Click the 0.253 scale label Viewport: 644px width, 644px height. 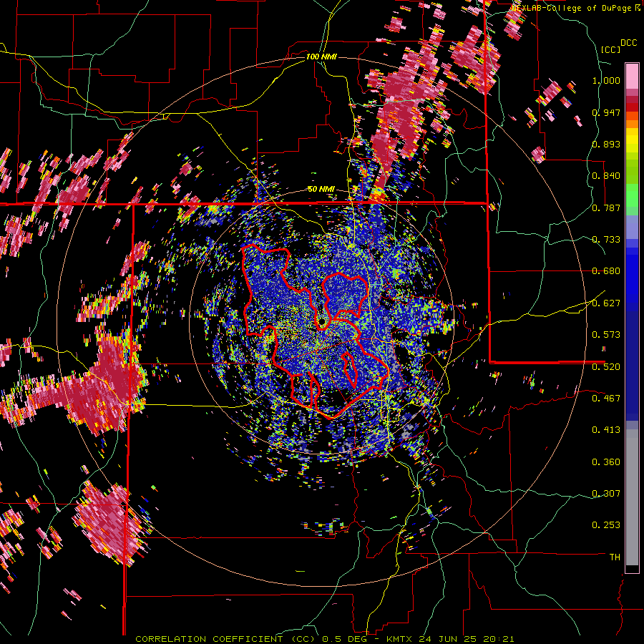(x=606, y=525)
